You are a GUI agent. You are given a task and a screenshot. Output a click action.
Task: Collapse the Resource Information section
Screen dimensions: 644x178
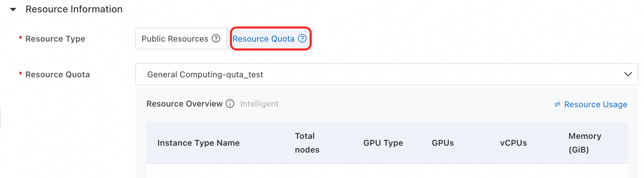(x=13, y=9)
